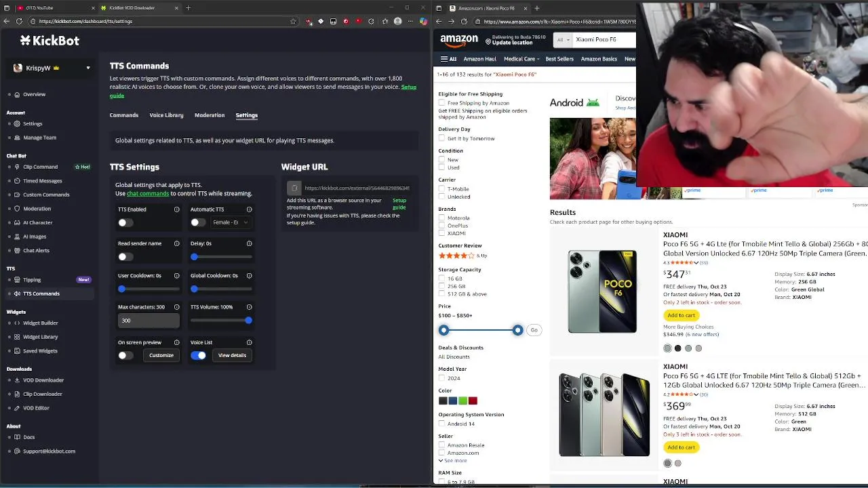Adjust the TTS Volume slider handle

(x=248, y=320)
